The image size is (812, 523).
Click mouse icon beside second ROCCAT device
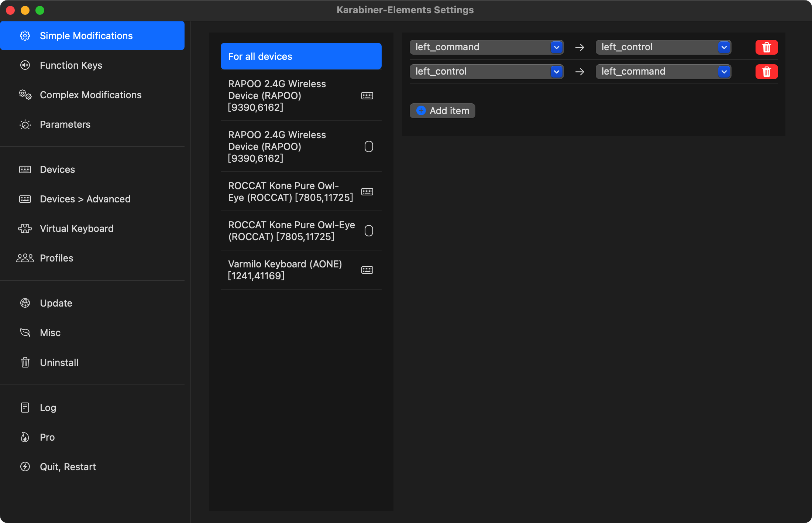click(x=369, y=231)
